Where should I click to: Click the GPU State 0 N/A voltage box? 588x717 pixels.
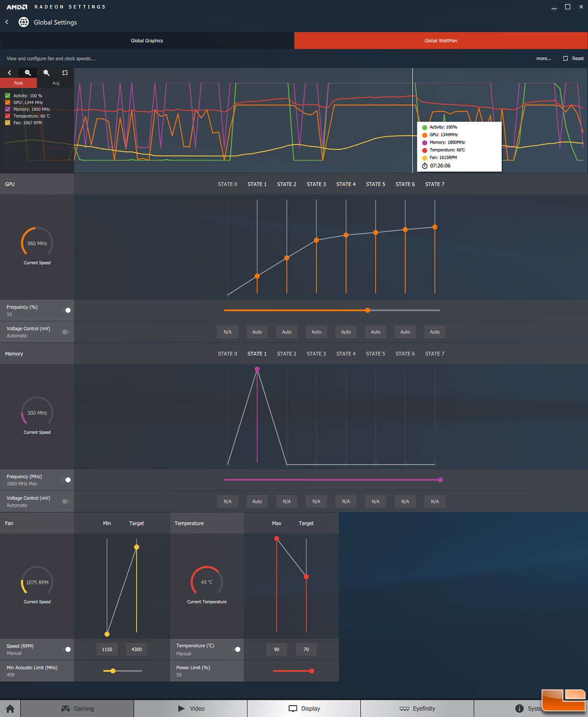[x=227, y=332]
